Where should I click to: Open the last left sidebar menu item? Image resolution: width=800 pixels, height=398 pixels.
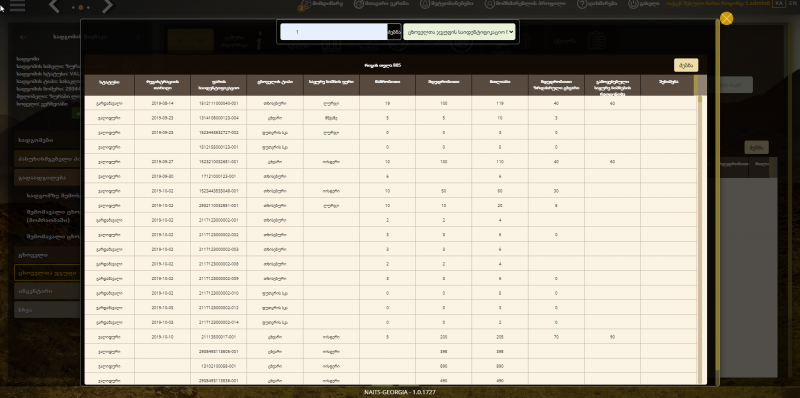point(47,309)
